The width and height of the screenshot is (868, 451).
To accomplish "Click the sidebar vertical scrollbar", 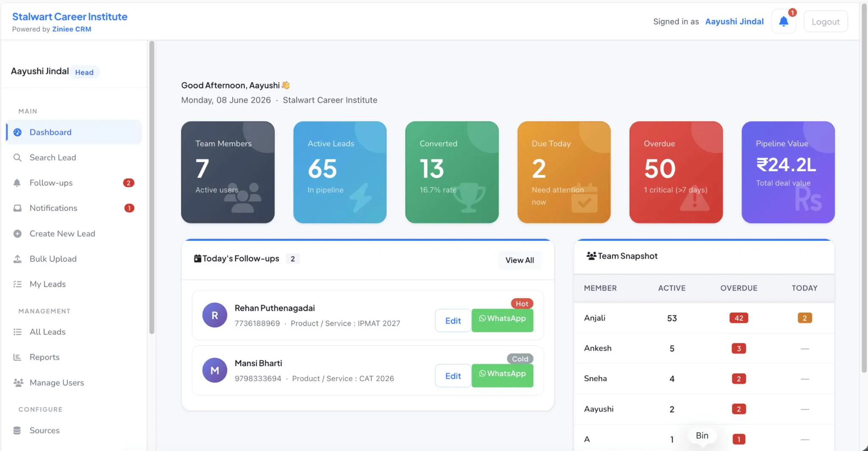I will pyautogui.click(x=152, y=187).
